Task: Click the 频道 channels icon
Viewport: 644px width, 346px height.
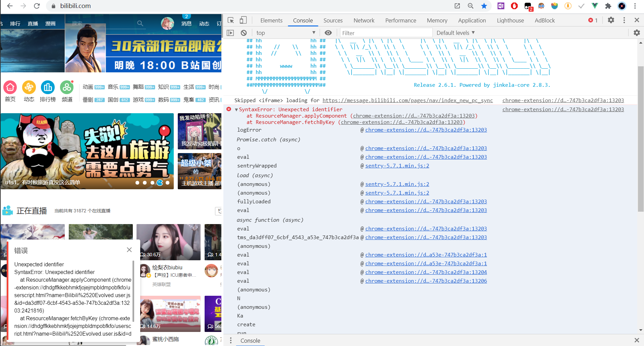Action: [x=67, y=88]
